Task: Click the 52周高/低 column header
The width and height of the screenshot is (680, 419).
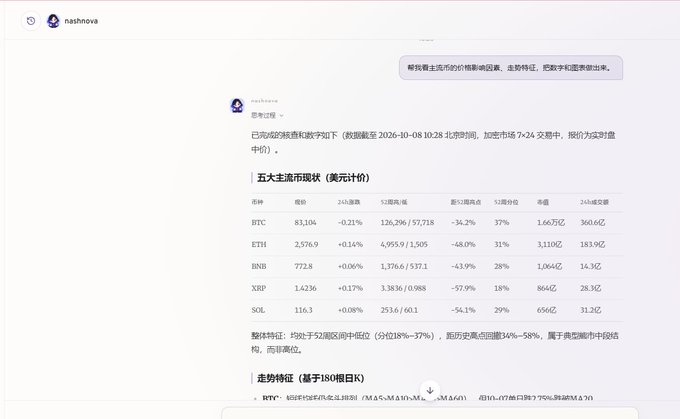Action: 394,202
